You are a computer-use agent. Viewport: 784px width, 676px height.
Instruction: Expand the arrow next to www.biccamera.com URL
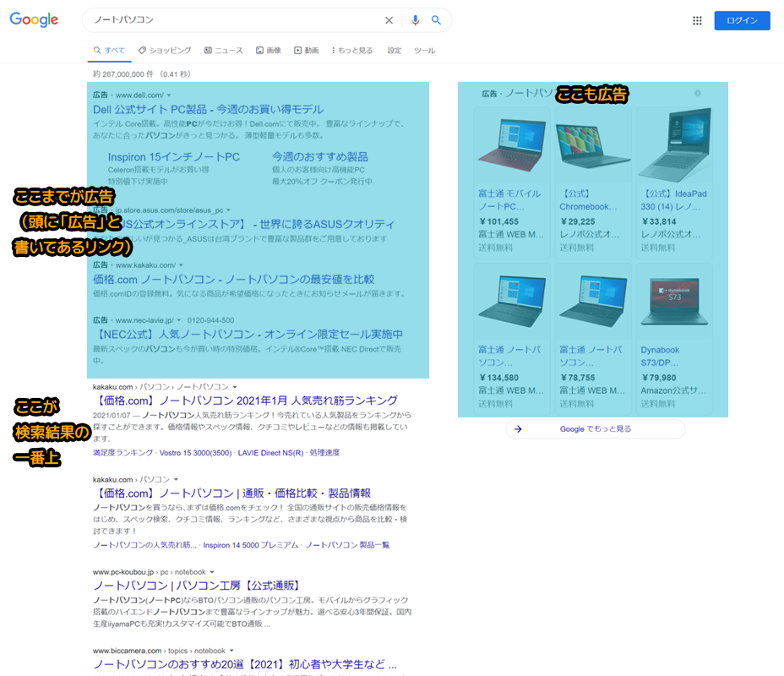click(x=231, y=651)
